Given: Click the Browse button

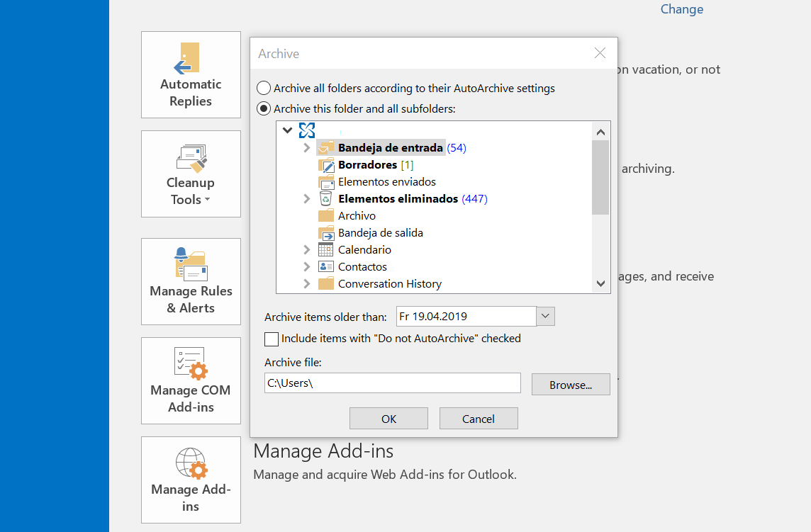Looking at the screenshot, I should tap(570, 385).
